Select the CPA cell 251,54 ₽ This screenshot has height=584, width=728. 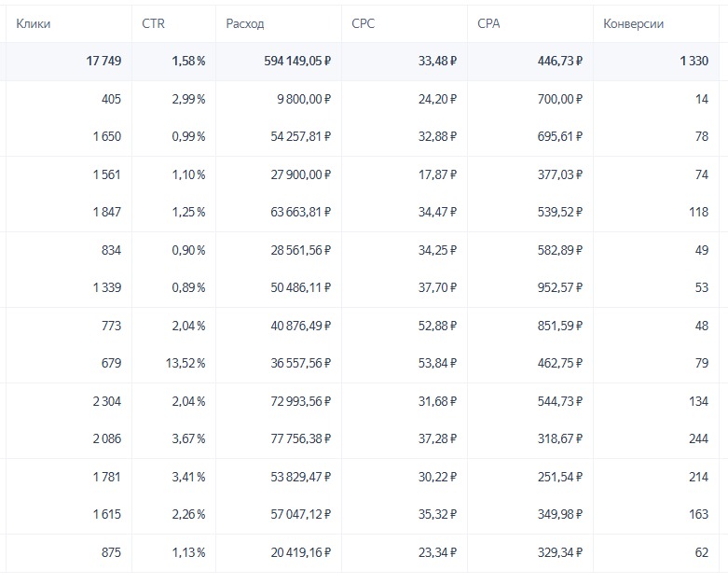[x=553, y=477]
